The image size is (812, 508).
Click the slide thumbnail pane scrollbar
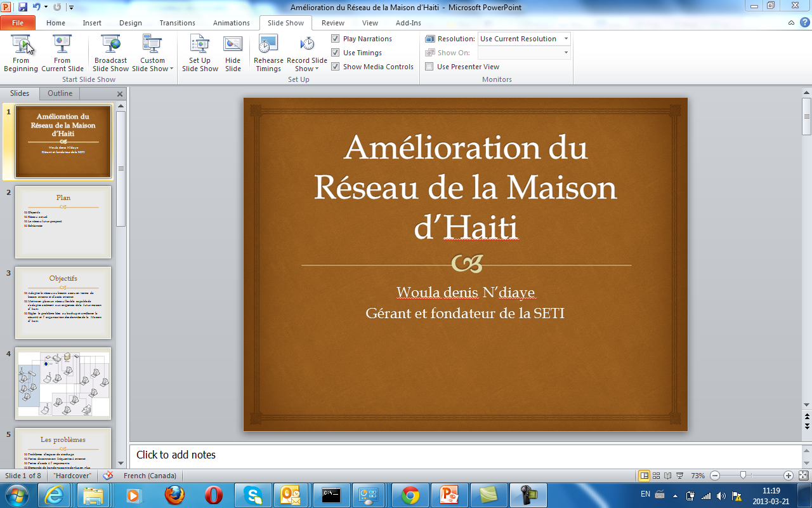coord(121,168)
